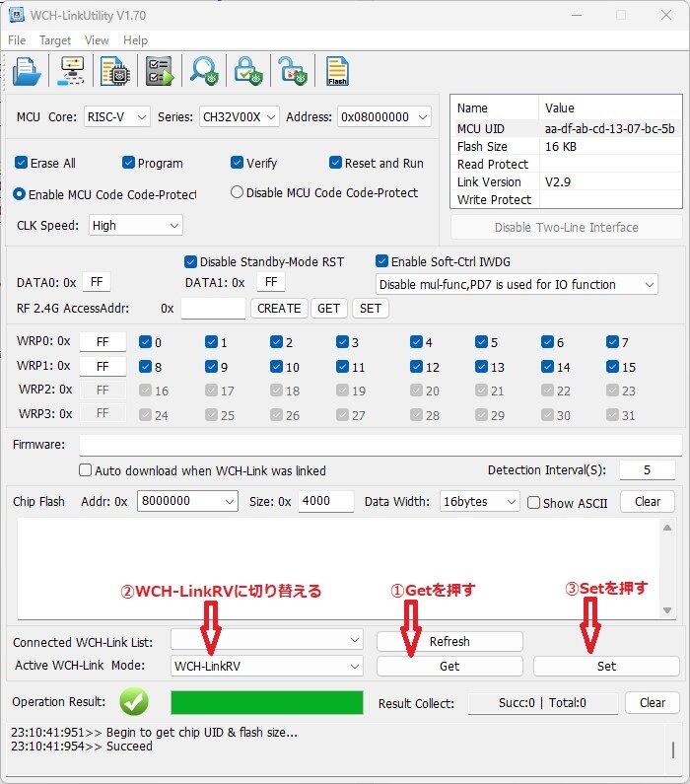Click into the Firmware path field
This screenshot has height=784, width=690.
click(x=379, y=445)
